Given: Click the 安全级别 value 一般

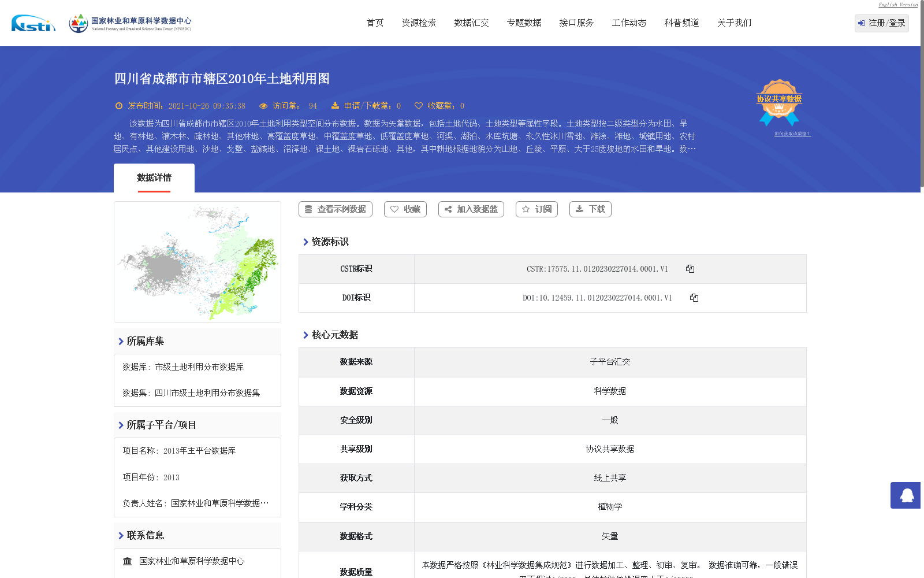Looking at the screenshot, I should click(x=610, y=420).
